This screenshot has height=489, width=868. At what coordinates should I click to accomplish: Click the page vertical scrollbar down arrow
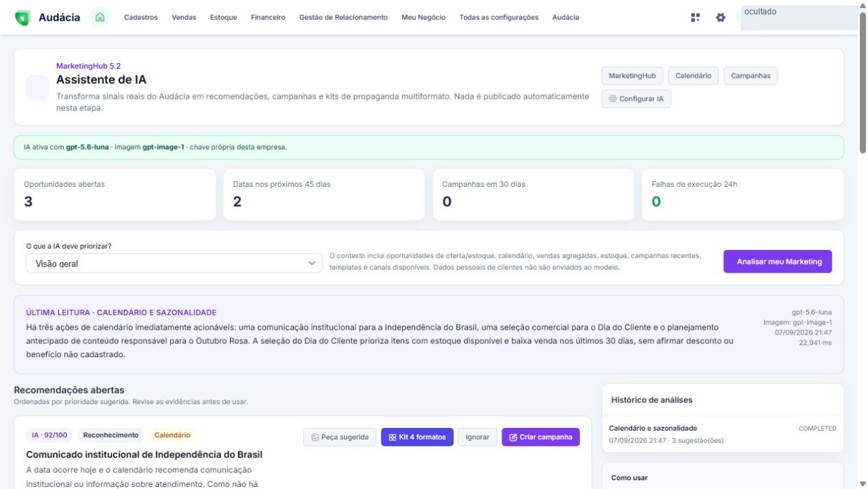863,484
